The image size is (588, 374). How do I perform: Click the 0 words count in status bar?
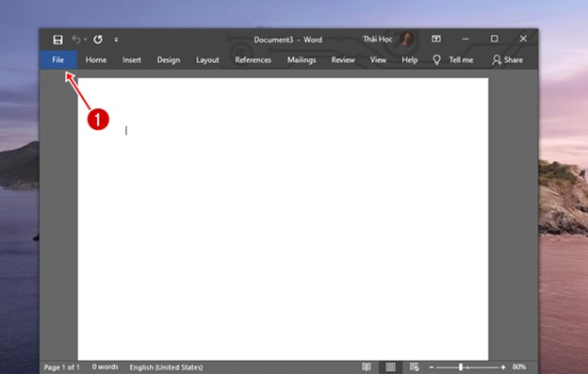105,366
